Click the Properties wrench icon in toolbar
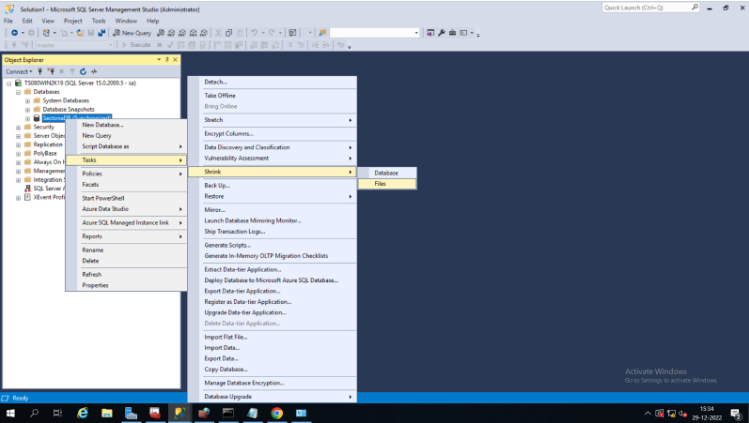Viewport: 749px width, 423px height. click(x=441, y=33)
